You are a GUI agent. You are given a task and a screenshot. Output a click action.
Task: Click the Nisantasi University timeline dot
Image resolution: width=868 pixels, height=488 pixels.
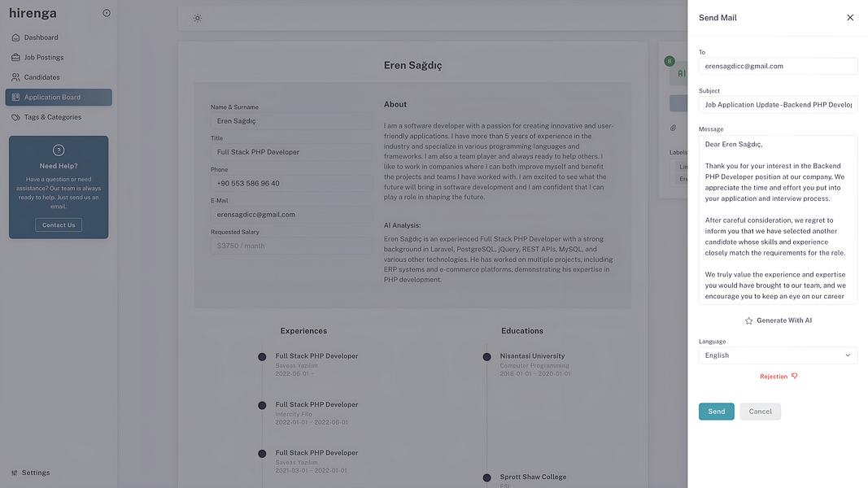(487, 357)
